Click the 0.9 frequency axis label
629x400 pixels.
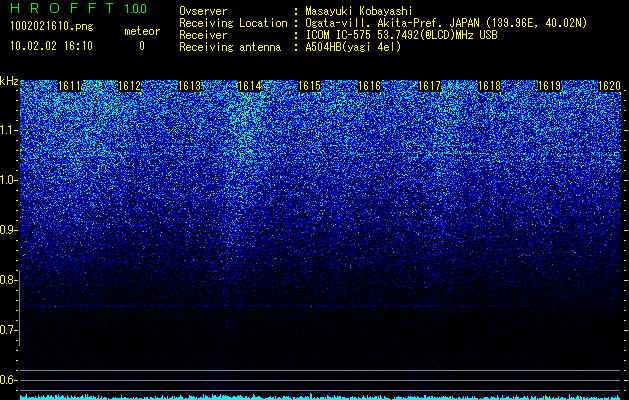(8, 230)
